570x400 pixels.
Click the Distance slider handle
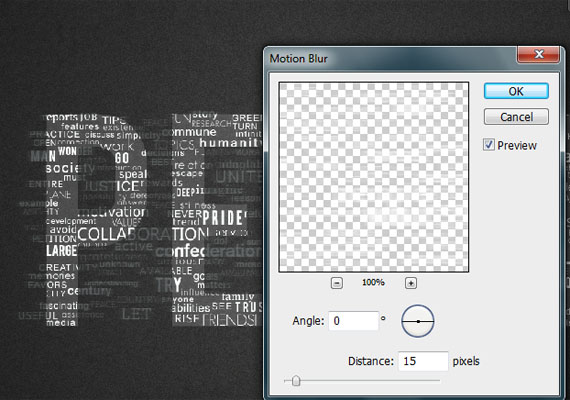296,381
